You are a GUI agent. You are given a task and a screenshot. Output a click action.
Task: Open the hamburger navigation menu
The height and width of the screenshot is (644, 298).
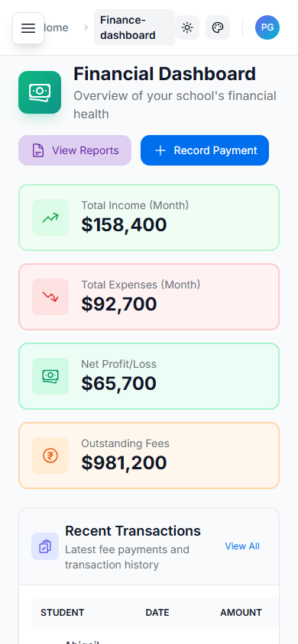28,28
